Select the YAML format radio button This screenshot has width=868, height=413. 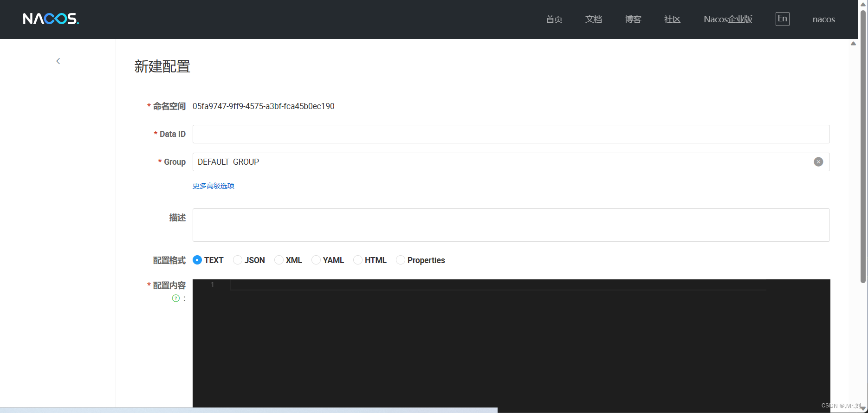(316, 260)
